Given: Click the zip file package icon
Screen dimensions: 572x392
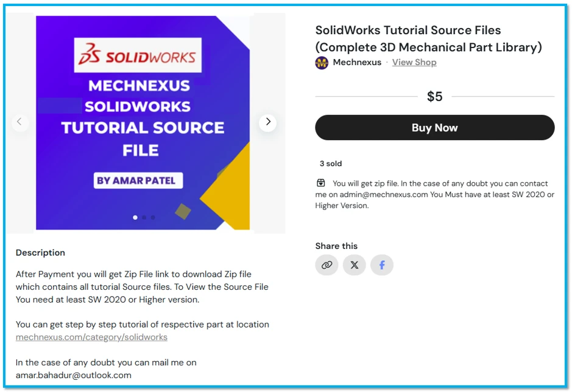Looking at the screenshot, I should (x=321, y=183).
